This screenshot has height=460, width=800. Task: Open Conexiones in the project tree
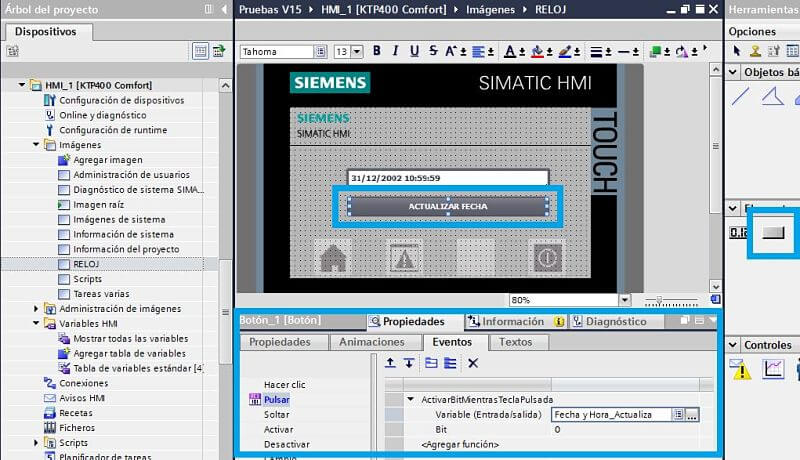[83, 382]
